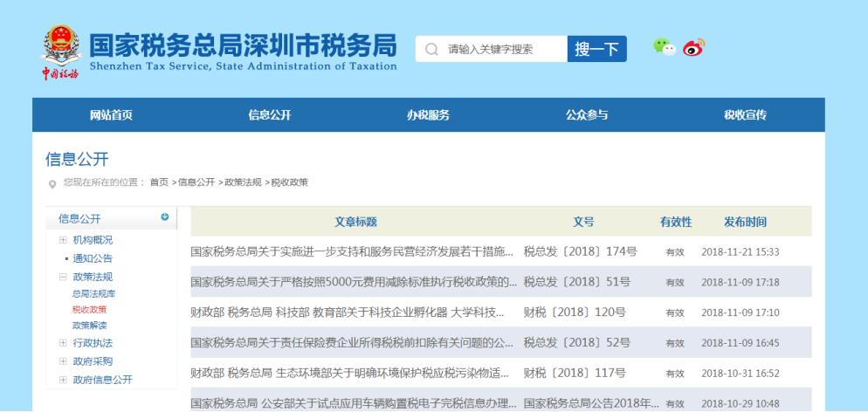Select 总局法规库 in the sidebar
868x412 pixels.
click(94, 293)
